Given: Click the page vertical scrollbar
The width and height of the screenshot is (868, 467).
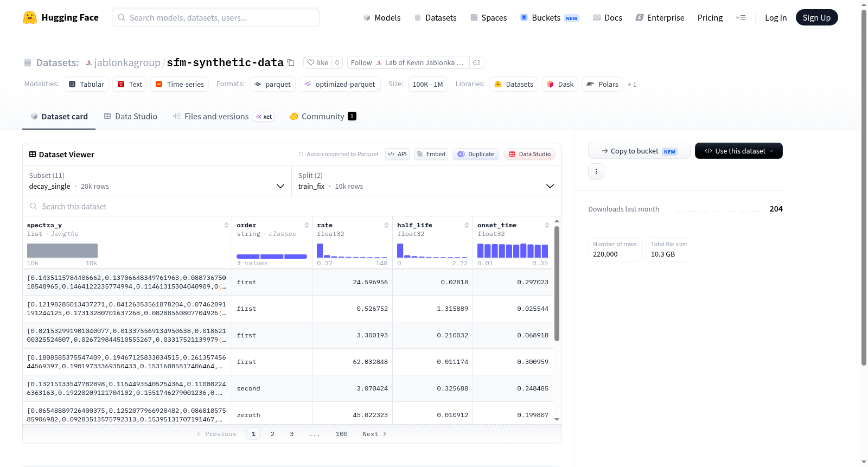Looking at the screenshot, I should (x=864, y=187).
